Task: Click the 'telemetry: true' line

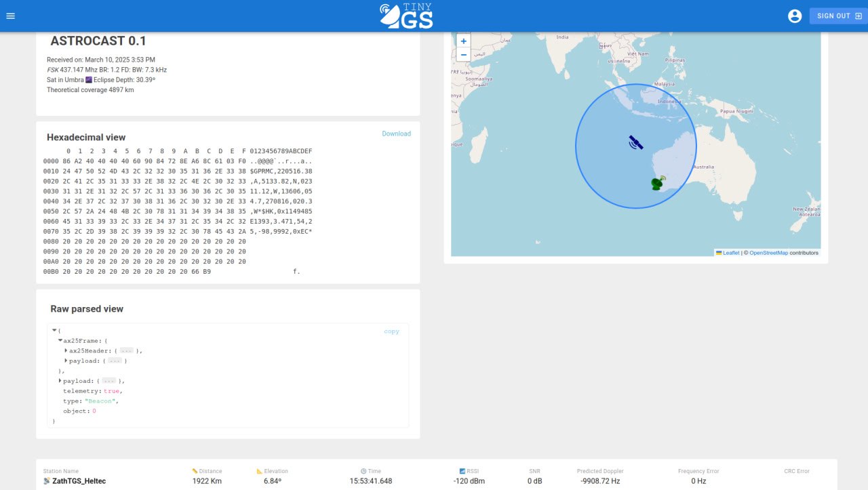Action: click(93, 391)
